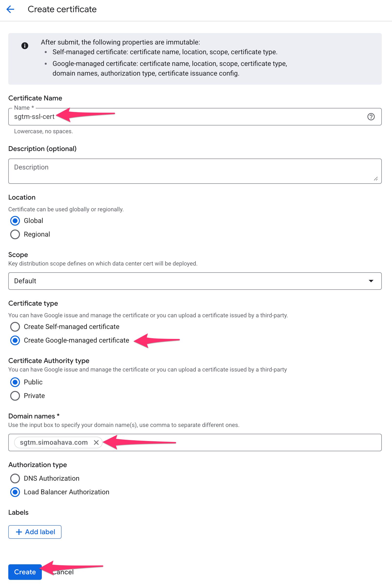Image resolution: width=392 pixels, height=584 pixels.
Task: Select Public certificate authority type
Action: 15,382
